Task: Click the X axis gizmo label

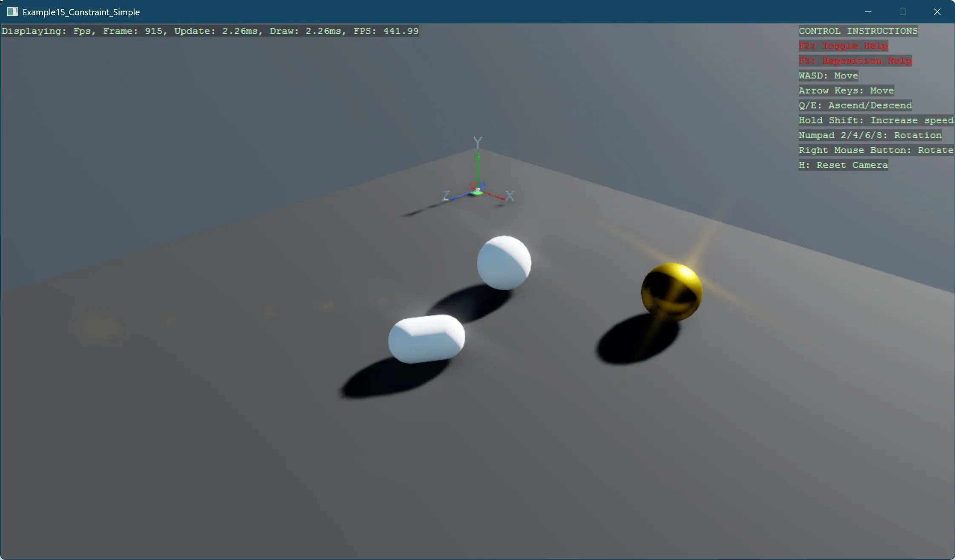Action: [x=510, y=196]
